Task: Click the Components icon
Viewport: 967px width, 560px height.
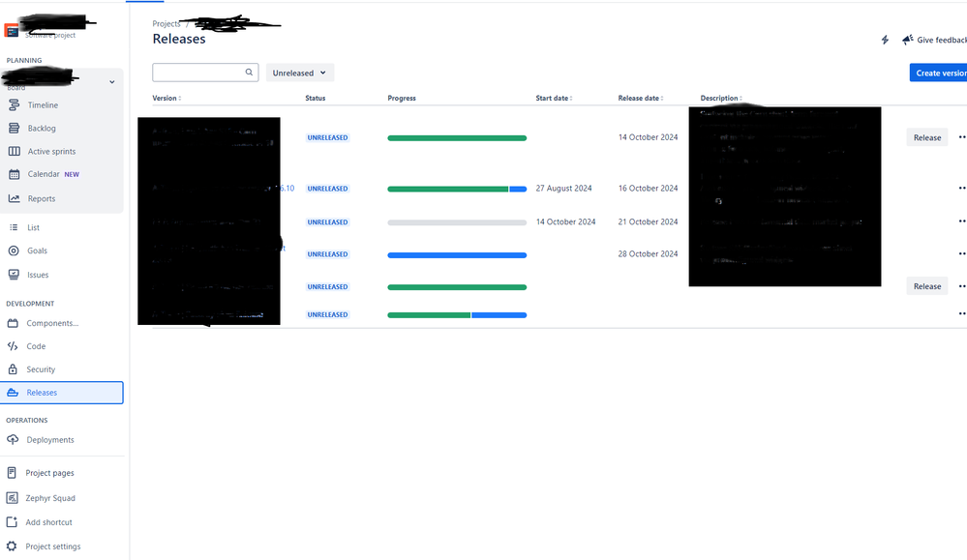Action: click(13, 323)
